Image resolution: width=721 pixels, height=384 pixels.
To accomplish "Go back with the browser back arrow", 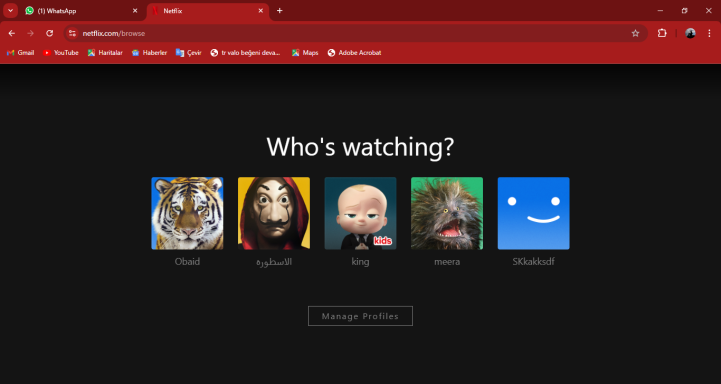I will pos(12,33).
